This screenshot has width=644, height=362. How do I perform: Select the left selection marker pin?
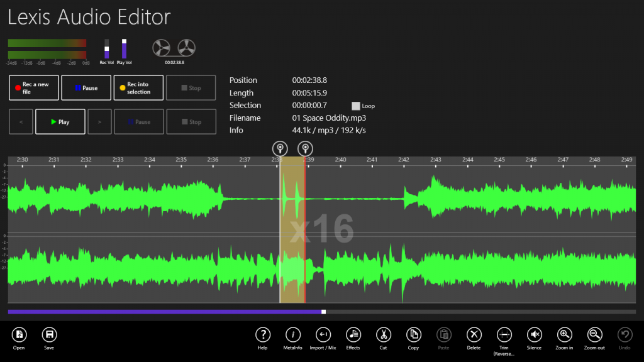[x=279, y=148]
